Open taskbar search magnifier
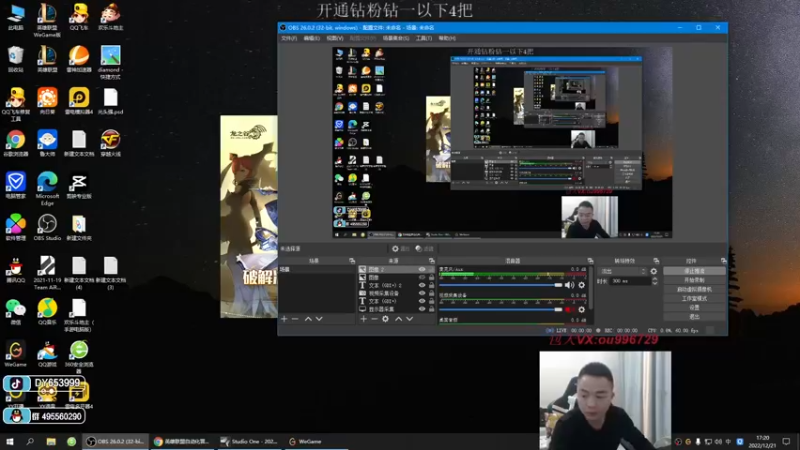 click(30, 441)
